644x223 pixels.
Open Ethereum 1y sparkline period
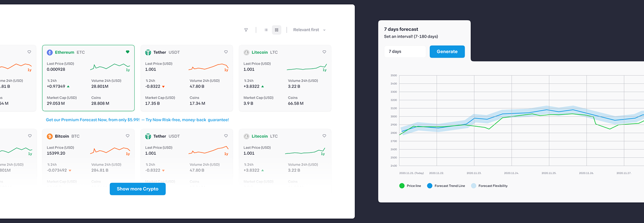(127, 70)
